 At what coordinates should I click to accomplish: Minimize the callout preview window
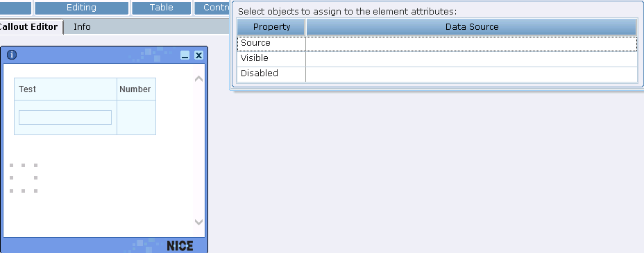point(185,55)
